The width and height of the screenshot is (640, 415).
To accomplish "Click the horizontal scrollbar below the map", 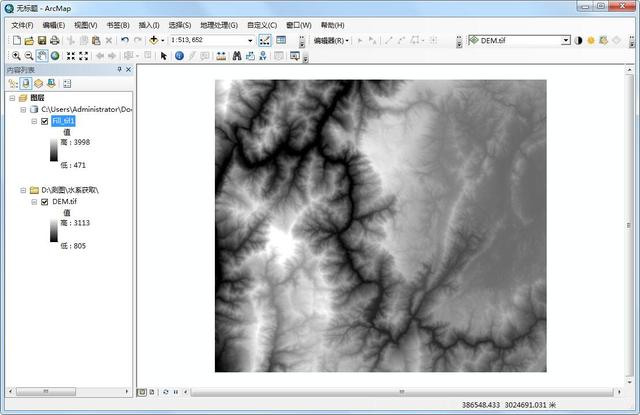I will [400, 391].
